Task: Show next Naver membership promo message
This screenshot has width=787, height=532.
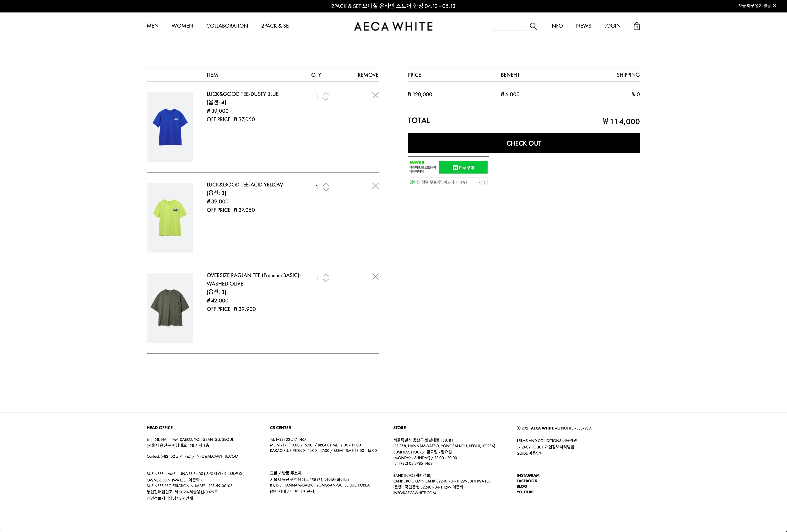Action: (485, 182)
